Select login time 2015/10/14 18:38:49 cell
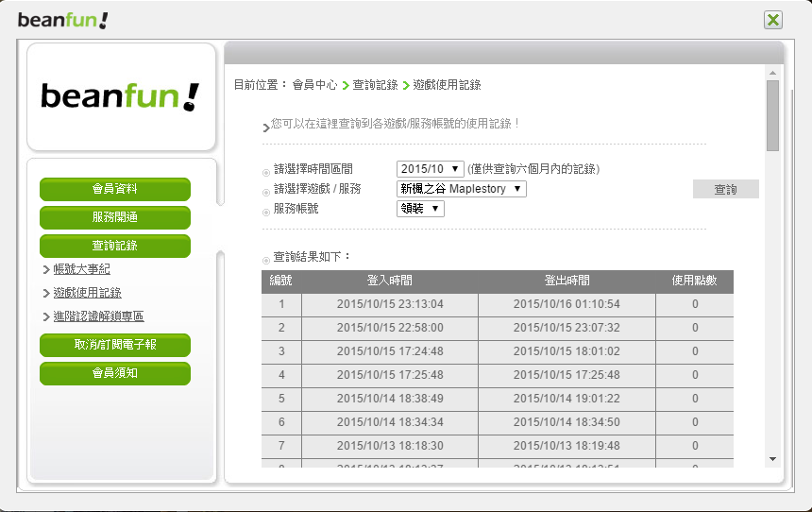 pyautogui.click(x=390, y=399)
